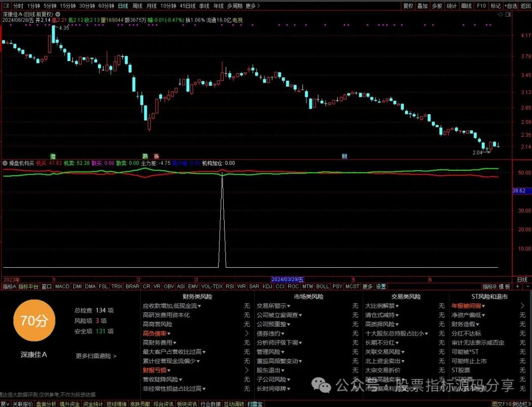Screen dimensions: 532x407
Task: Click the 2024/03/29 date marker on the time axis
Action: point(287,280)
